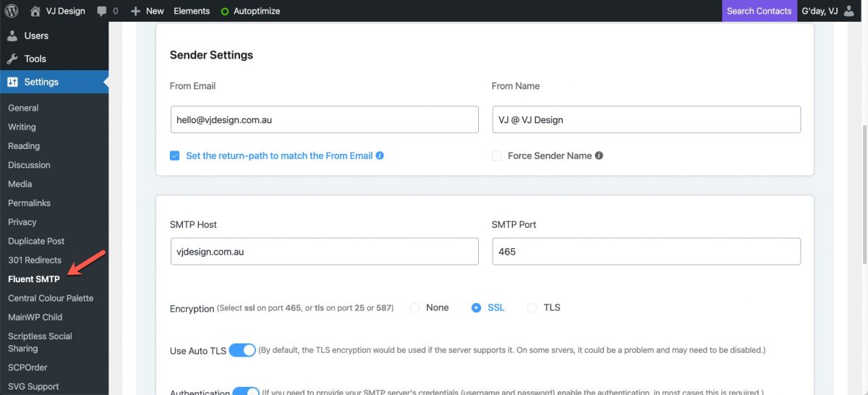Image resolution: width=868 pixels, height=395 pixels.
Task: Click the Search Contacts button
Action: click(759, 11)
